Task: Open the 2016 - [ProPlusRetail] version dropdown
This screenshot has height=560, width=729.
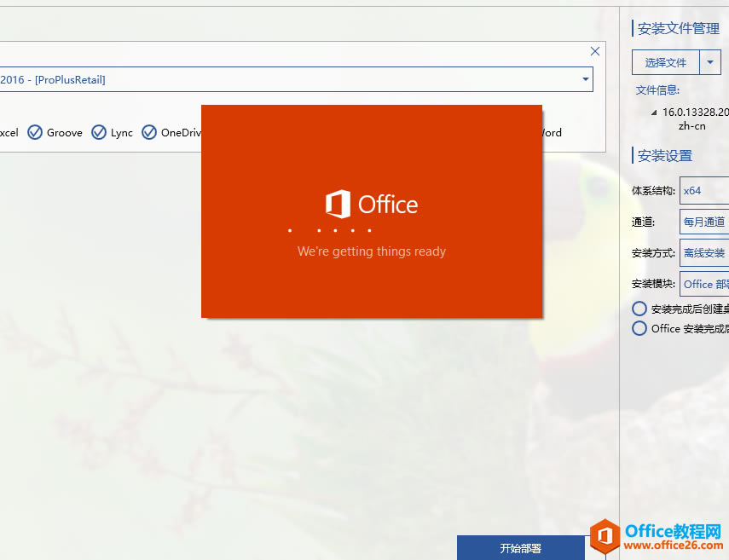Action: tap(585, 78)
